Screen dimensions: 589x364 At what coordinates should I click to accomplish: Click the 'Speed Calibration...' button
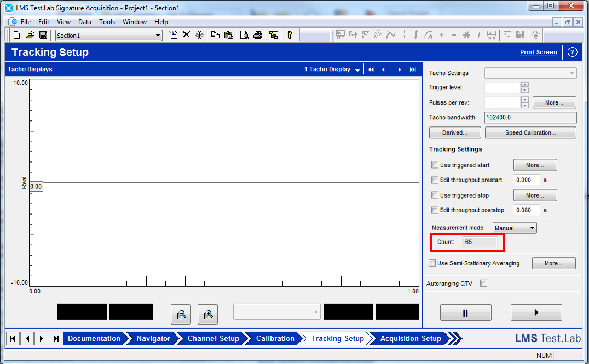point(530,132)
